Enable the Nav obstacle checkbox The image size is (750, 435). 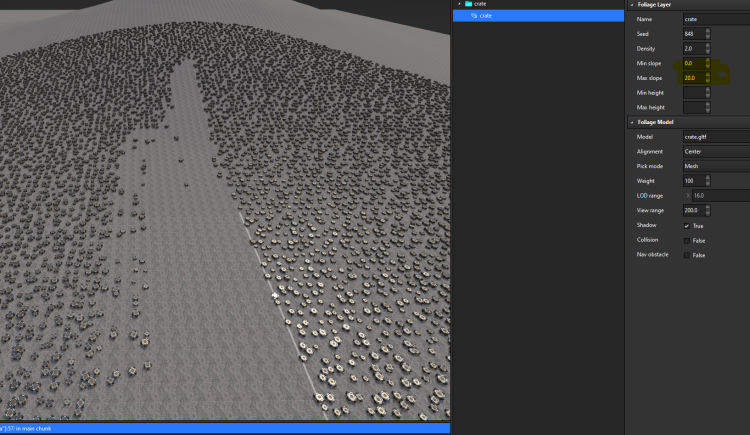coord(686,255)
